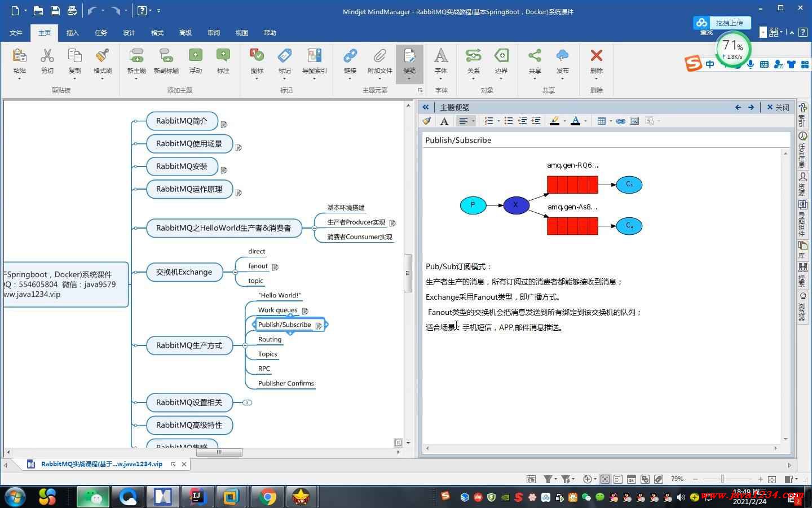Close the notes pane with 关闭 button
The width and height of the screenshot is (812, 508).
pyautogui.click(x=778, y=107)
